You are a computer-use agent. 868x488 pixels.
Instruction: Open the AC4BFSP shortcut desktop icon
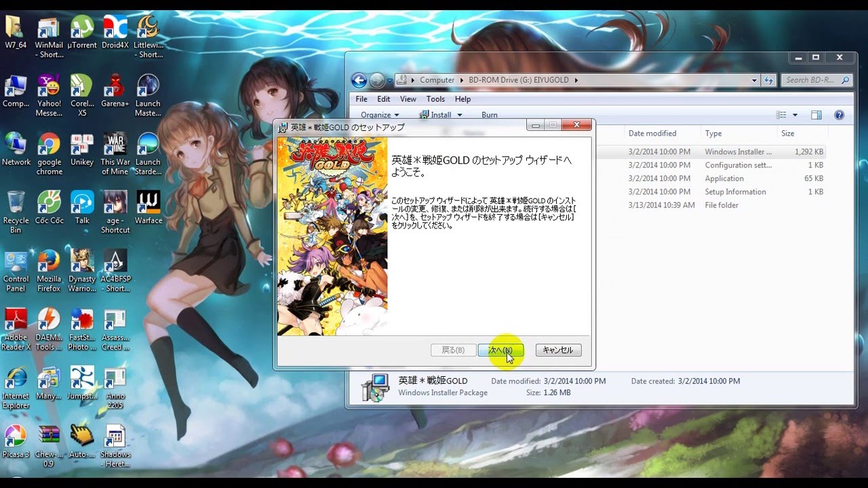tap(115, 271)
